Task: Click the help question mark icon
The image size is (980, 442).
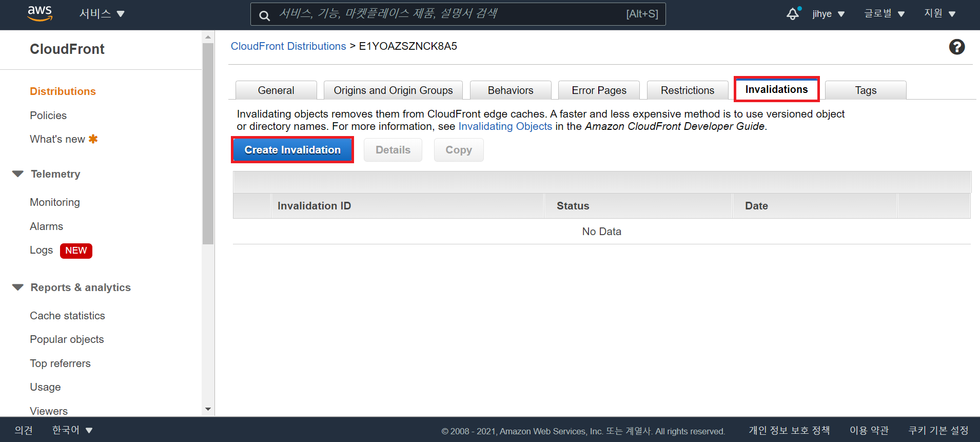Action: tap(956, 47)
